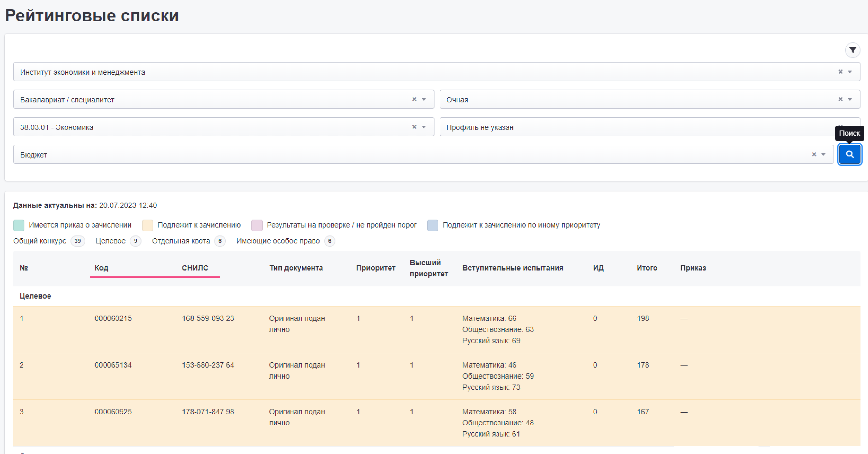Click the Приказ column header
Image resolution: width=868 pixels, height=454 pixels.
point(693,268)
